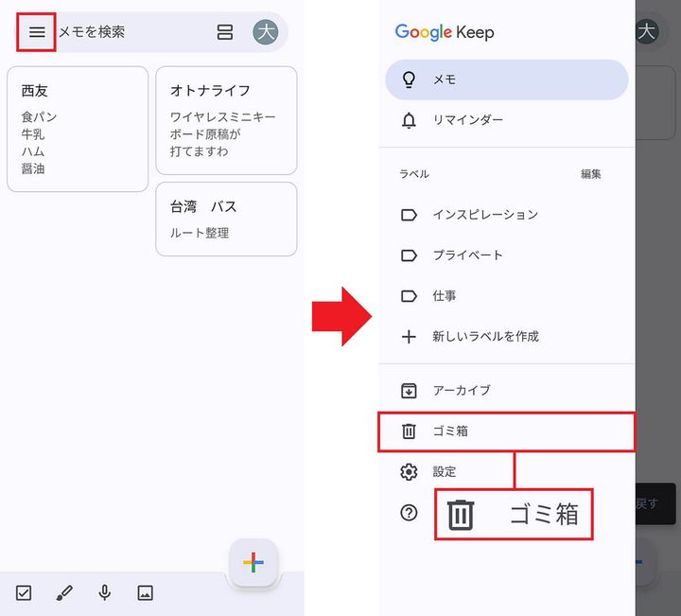Open the 仕事 label
This screenshot has height=616, width=681.
tap(507, 296)
